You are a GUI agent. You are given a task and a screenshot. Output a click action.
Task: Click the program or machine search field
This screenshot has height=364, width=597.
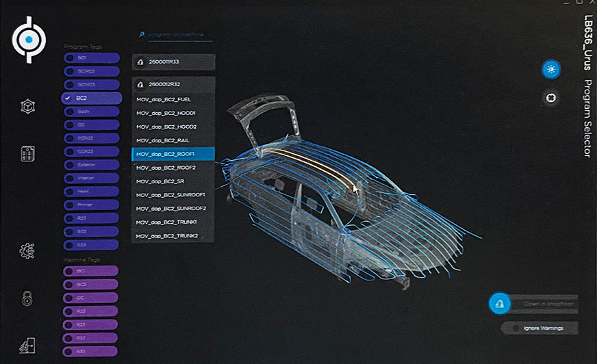click(x=177, y=34)
